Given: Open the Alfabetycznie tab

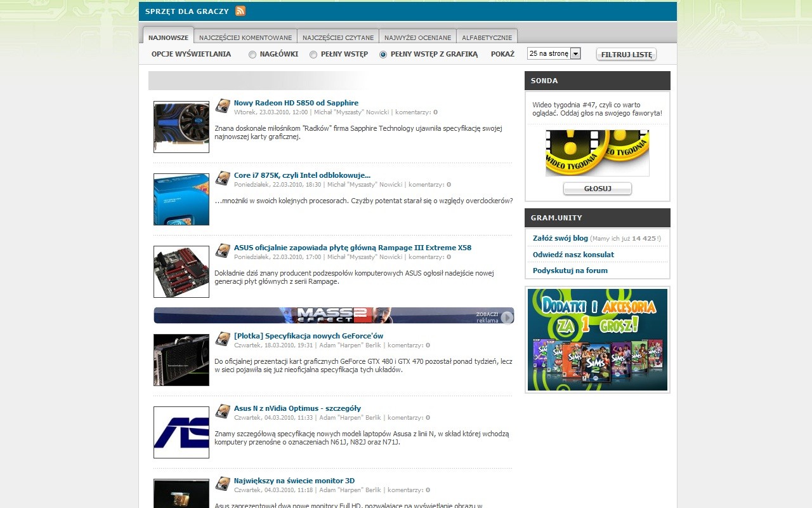Looking at the screenshot, I should click(487, 37).
